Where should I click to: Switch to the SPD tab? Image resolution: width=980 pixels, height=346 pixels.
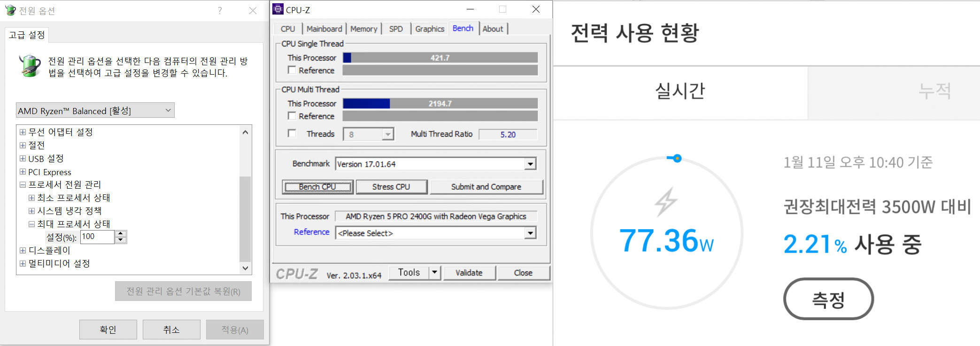coord(396,29)
